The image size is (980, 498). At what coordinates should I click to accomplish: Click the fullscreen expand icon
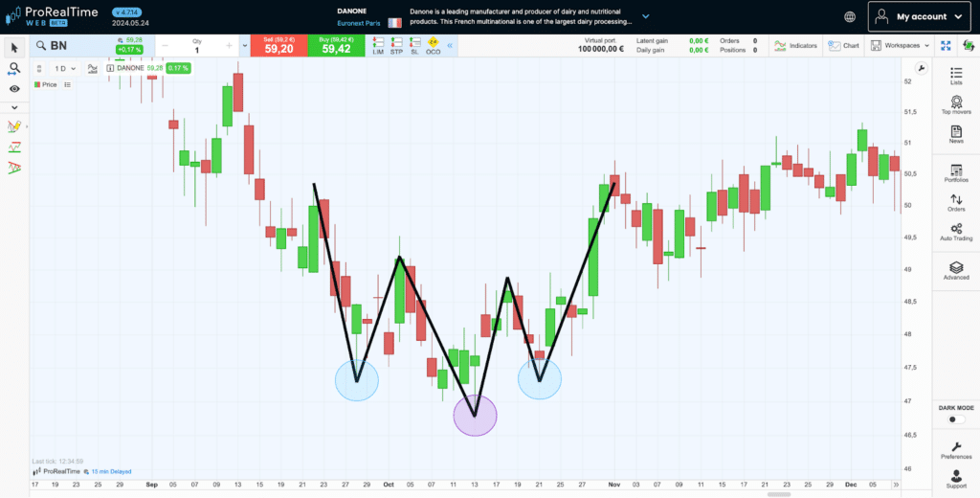(x=945, y=46)
